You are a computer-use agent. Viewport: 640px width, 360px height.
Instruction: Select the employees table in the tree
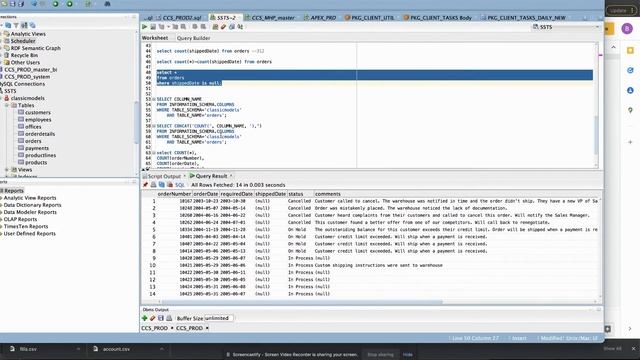(38, 120)
